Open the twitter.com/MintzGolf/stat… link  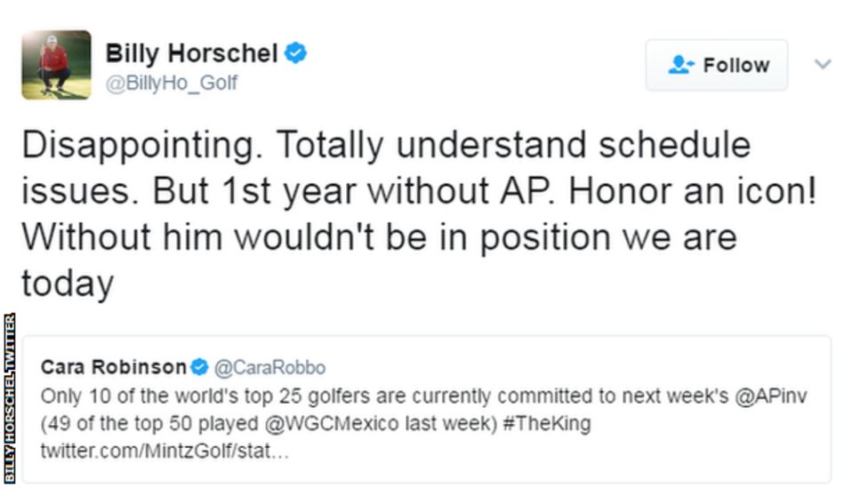(163, 451)
